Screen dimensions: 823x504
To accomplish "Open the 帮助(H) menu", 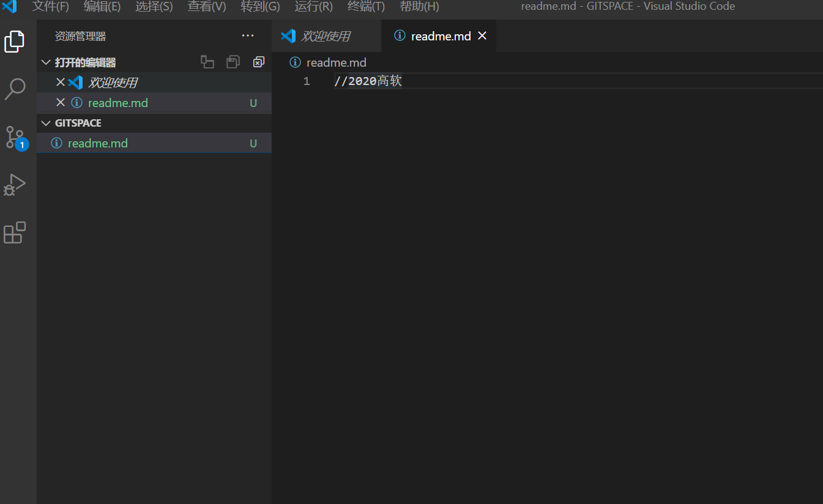I will 420,7.
